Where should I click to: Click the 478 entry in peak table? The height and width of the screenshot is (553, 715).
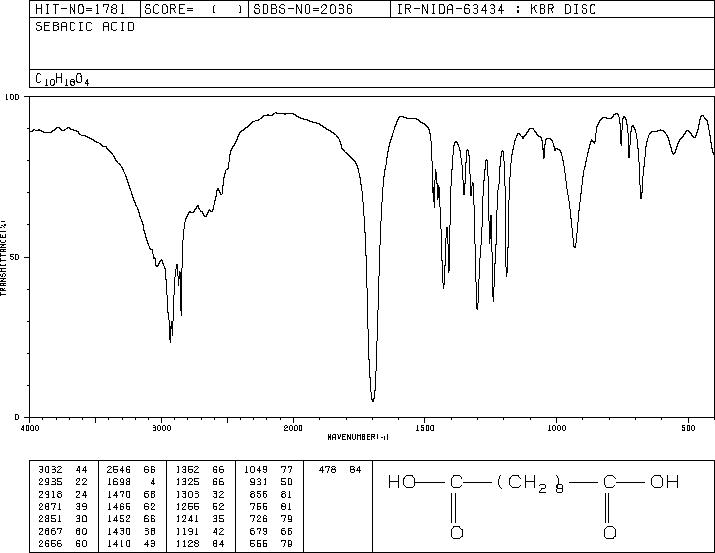pos(327,470)
